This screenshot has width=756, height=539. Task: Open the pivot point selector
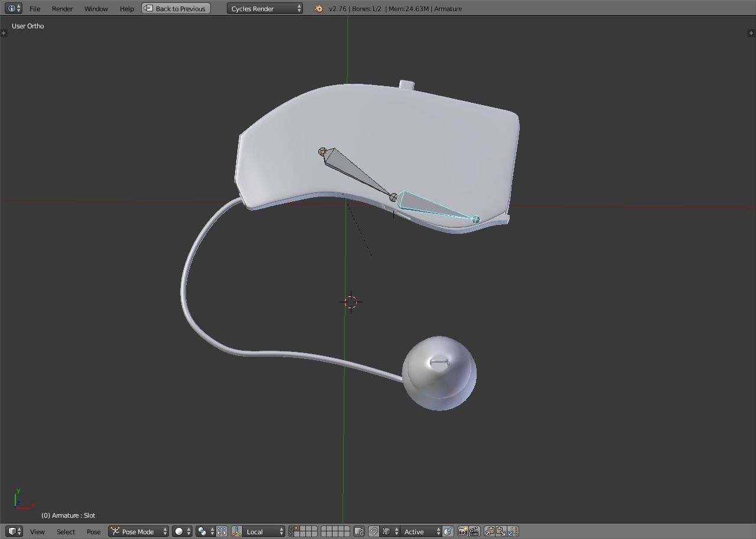coord(205,531)
